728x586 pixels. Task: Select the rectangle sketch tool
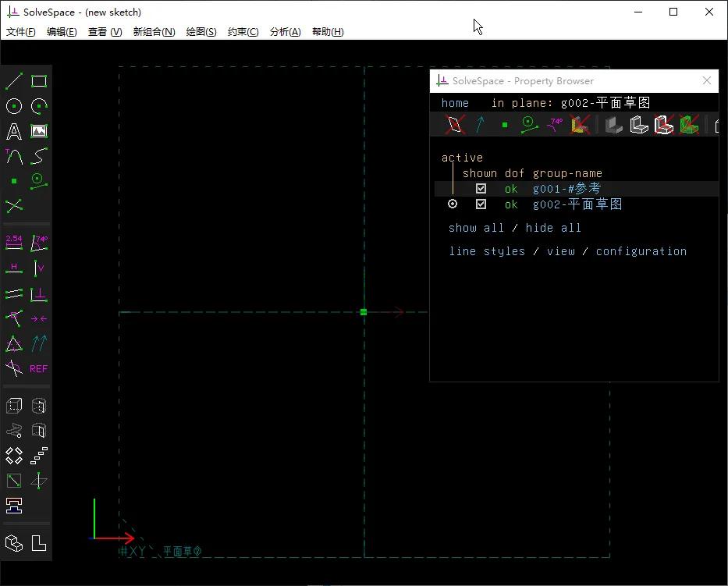[x=39, y=81]
